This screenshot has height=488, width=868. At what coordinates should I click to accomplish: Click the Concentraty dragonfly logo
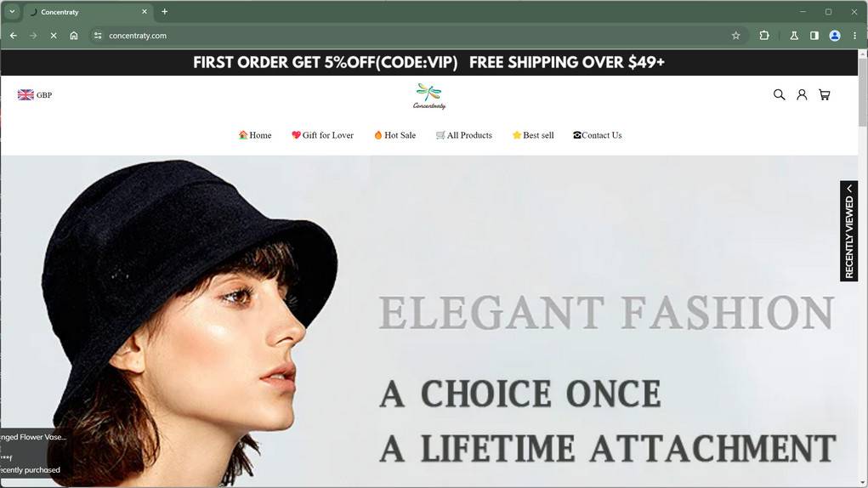click(x=429, y=96)
